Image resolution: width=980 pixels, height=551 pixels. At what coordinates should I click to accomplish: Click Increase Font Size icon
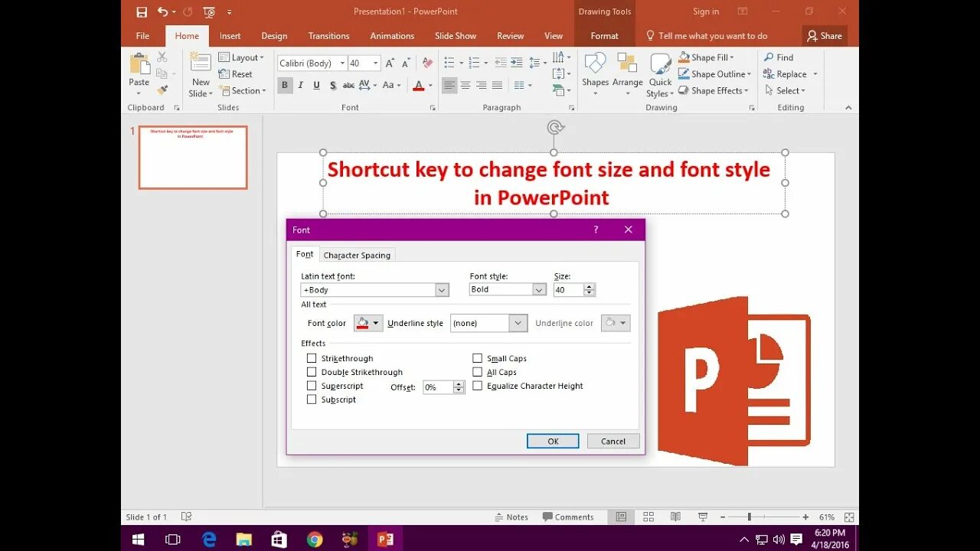390,64
